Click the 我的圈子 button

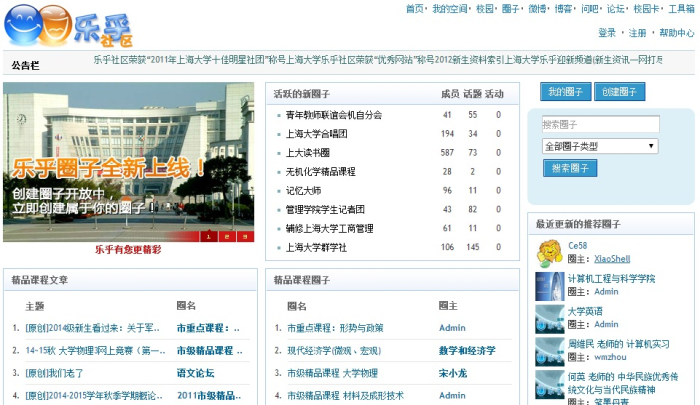tap(566, 92)
